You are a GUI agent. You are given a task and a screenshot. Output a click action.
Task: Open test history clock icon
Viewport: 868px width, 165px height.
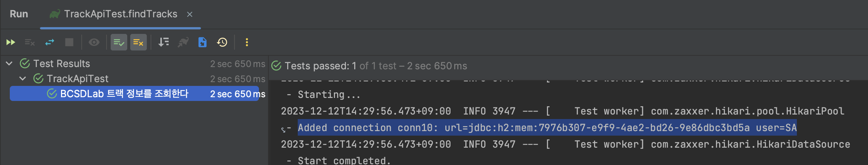click(222, 42)
